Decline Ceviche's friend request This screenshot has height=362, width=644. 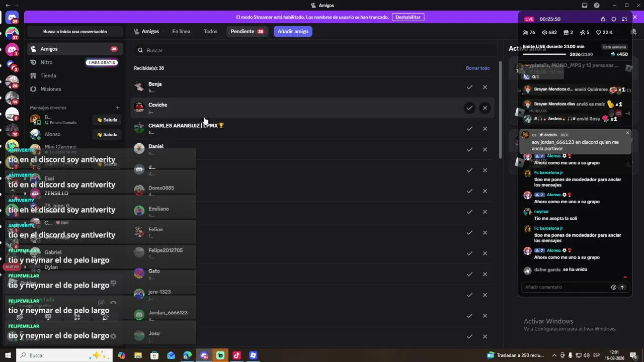[485, 108]
